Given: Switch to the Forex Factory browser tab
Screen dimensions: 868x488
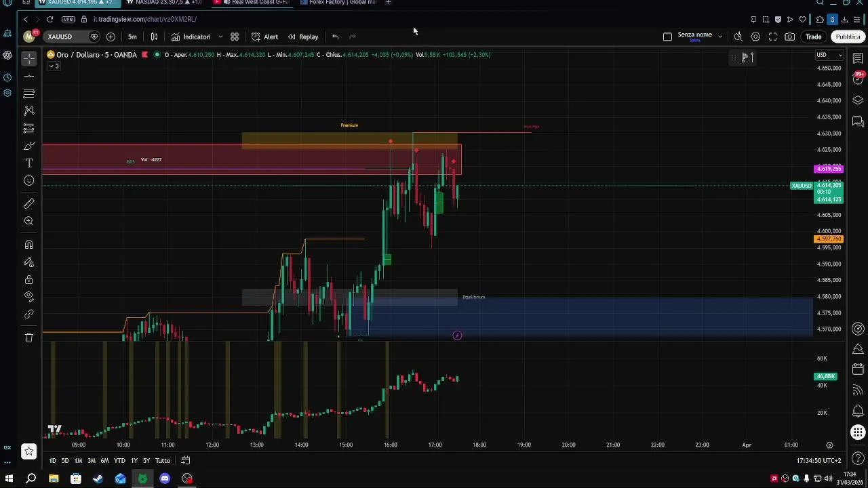Looking at the screenshot, I should 339,3.
